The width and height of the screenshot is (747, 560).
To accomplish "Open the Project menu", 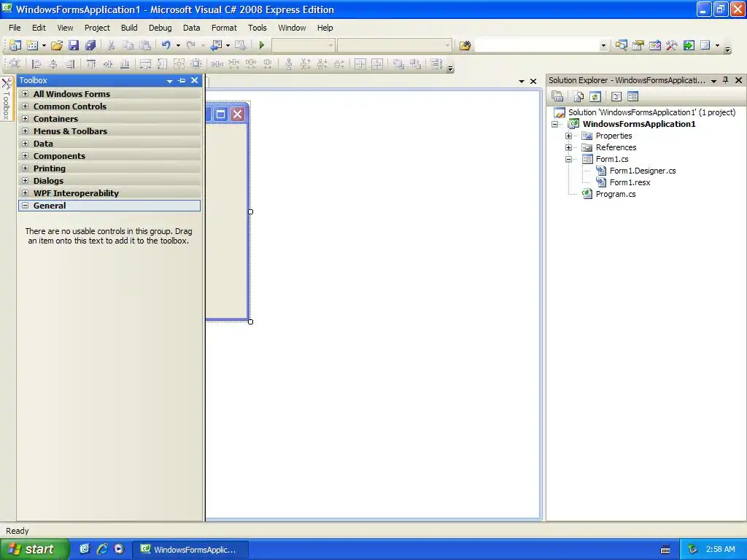I will click(97, 28).
